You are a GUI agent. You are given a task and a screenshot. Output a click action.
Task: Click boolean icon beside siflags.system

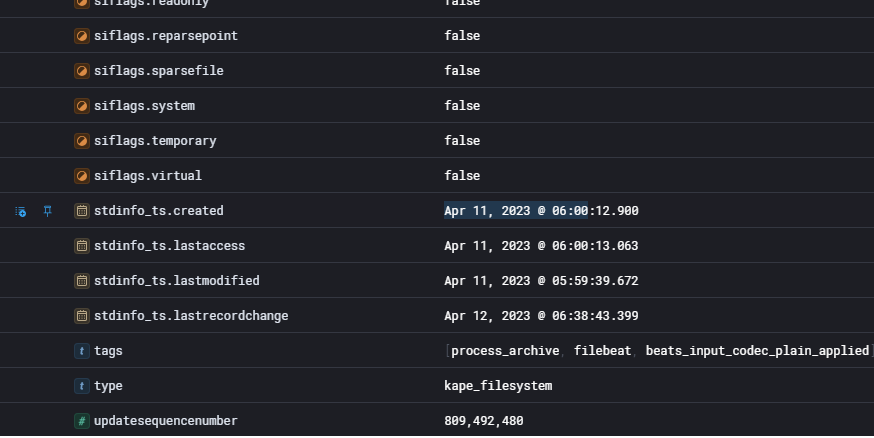coord(82,106)
